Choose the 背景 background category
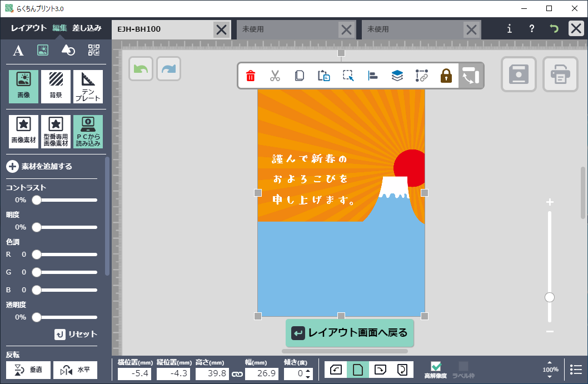588x384 pixels. pyautogui.click(x=56, y=87)
